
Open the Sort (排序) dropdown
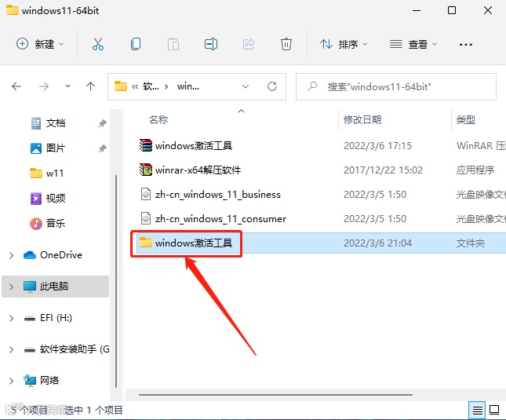point(344,44)
